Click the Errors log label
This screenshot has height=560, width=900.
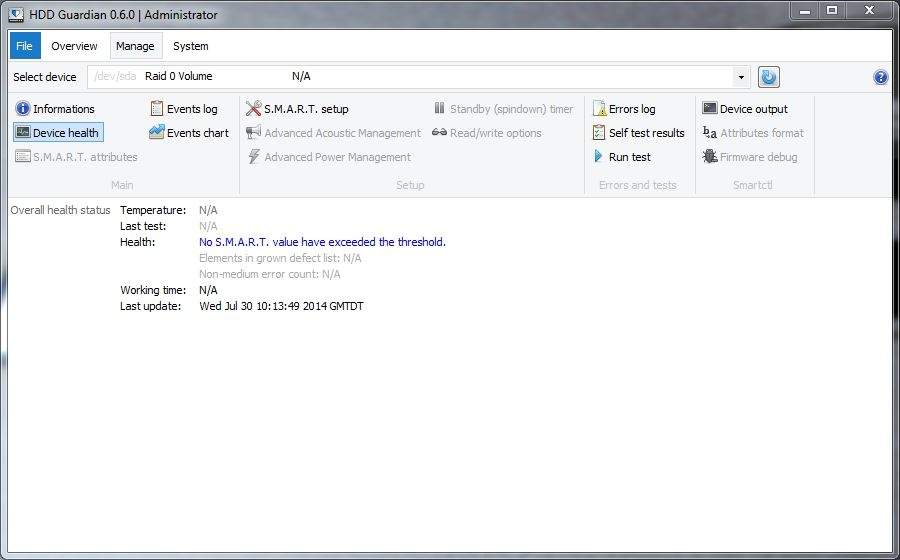point(632,109)
